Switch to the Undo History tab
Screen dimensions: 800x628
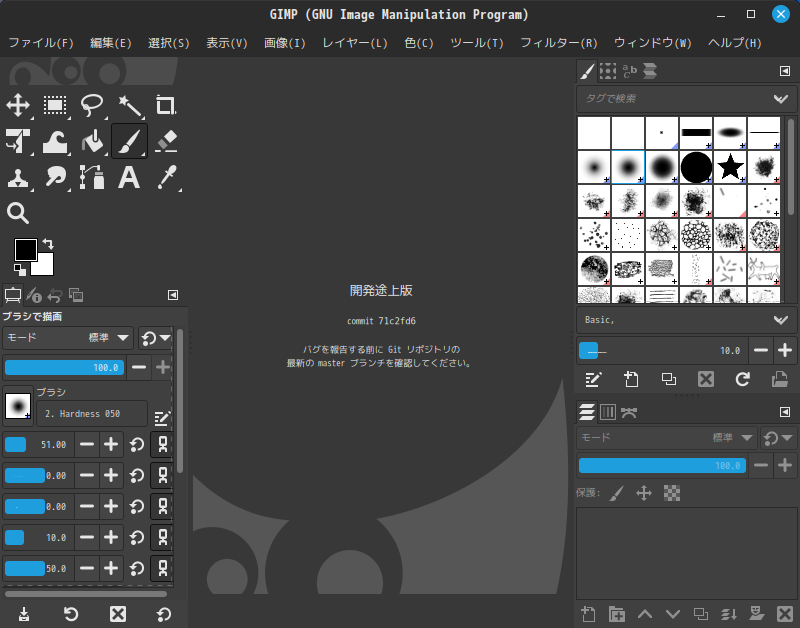[x=55, y=295]
